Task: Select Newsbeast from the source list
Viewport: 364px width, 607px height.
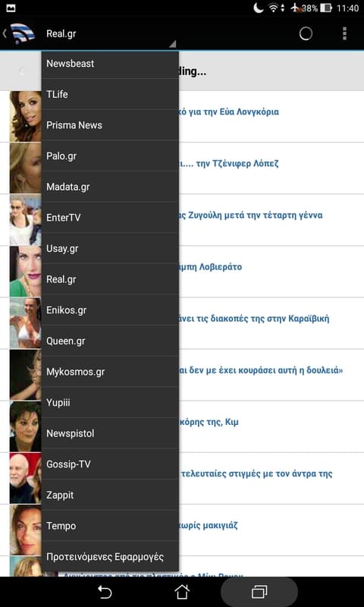Action: [x=110, y=64]
